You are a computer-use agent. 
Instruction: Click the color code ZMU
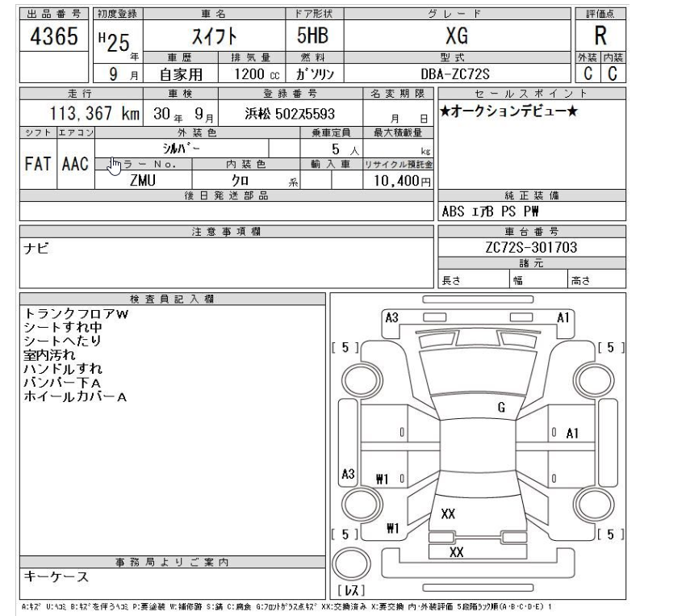[x=142, y=182]
